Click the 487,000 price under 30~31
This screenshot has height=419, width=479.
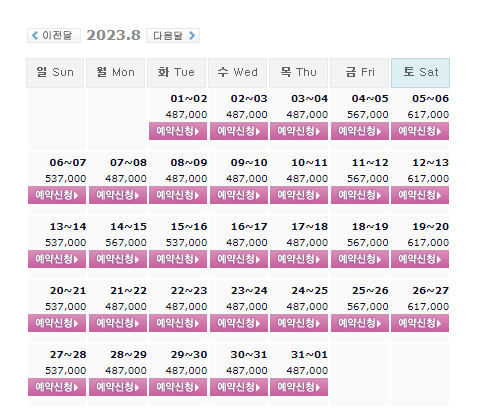coord(247,371)
